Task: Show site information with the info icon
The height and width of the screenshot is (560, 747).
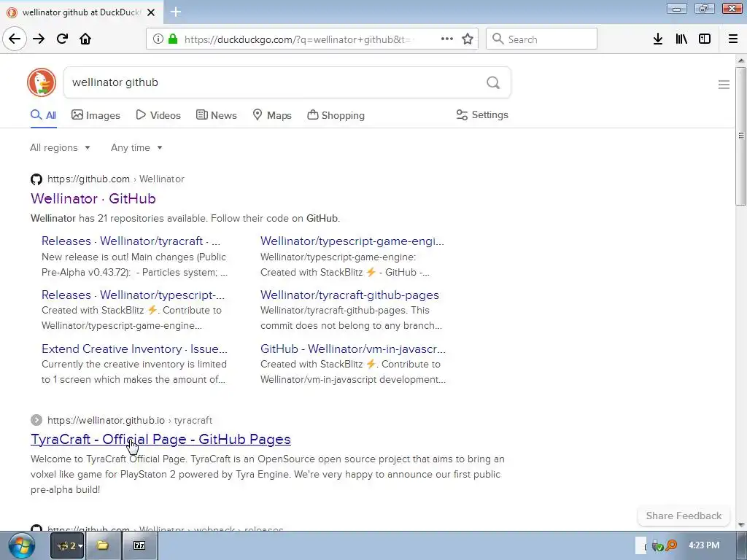Action: (158, 39)
